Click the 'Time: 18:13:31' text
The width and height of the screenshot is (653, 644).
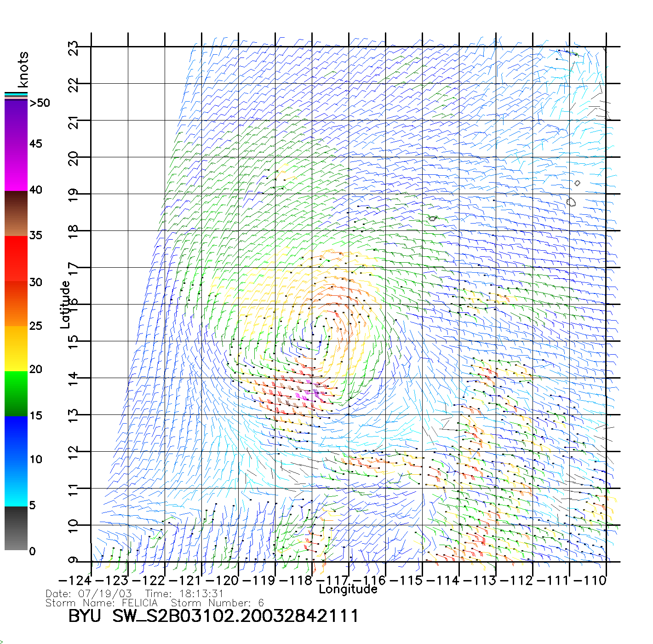tap(184, 594)
